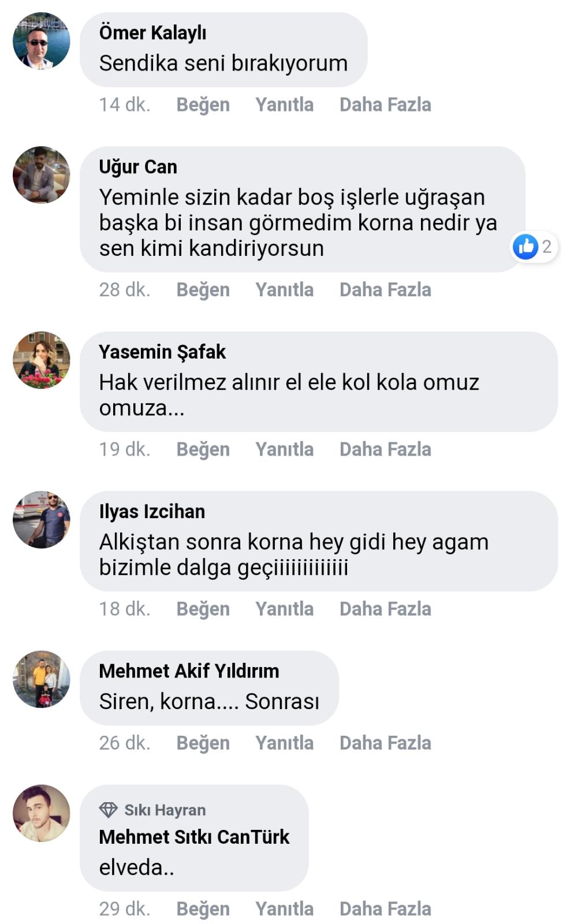This screenshot has width=574, height=924.
Task: Tap Mehmet Akif Yıldırım's profile photo
Action: tap(42, 679)
